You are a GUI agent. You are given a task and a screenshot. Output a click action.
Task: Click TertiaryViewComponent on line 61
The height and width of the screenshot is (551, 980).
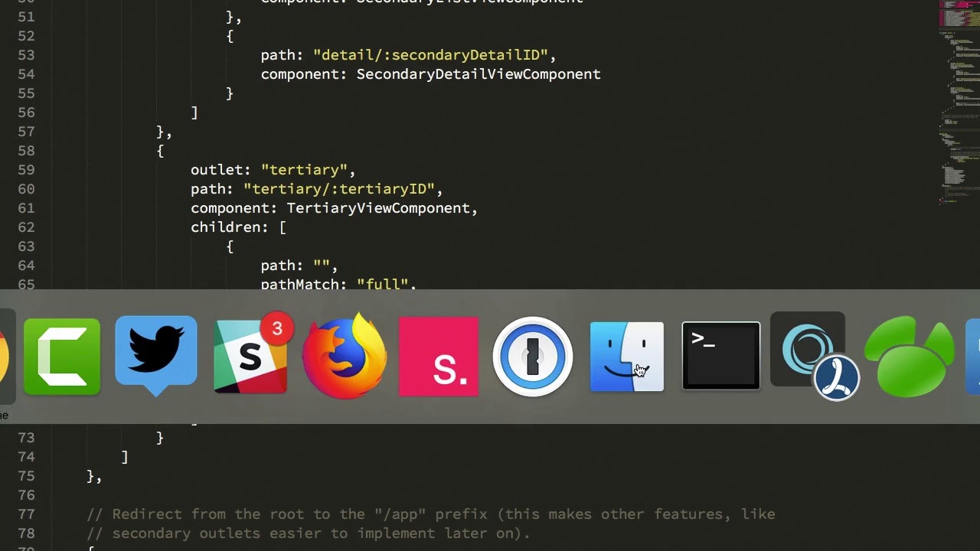click(378, 208)
